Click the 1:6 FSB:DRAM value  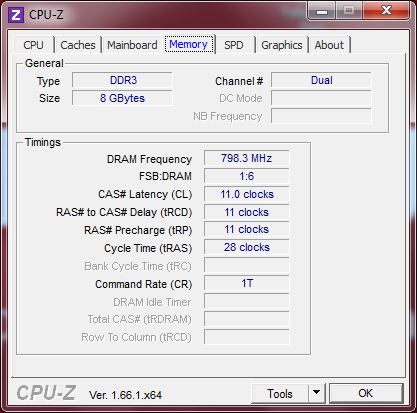[x=247, y=176]
